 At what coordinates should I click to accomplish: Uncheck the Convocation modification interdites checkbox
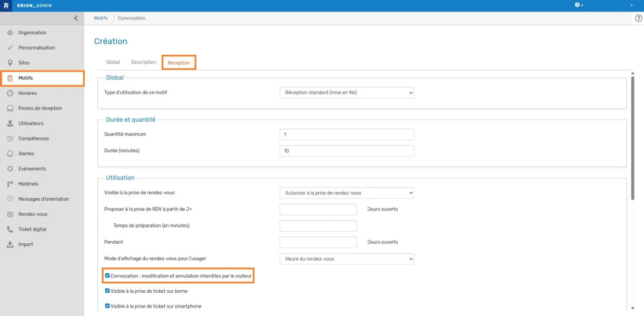click(107, 275)
